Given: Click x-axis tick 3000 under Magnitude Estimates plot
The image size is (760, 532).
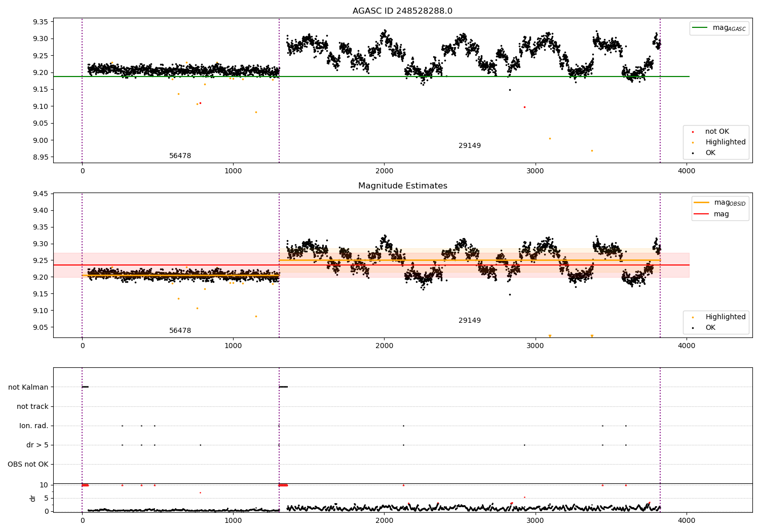Looking at the screenshot, I should pyautogui.click(x=536, y=346).
